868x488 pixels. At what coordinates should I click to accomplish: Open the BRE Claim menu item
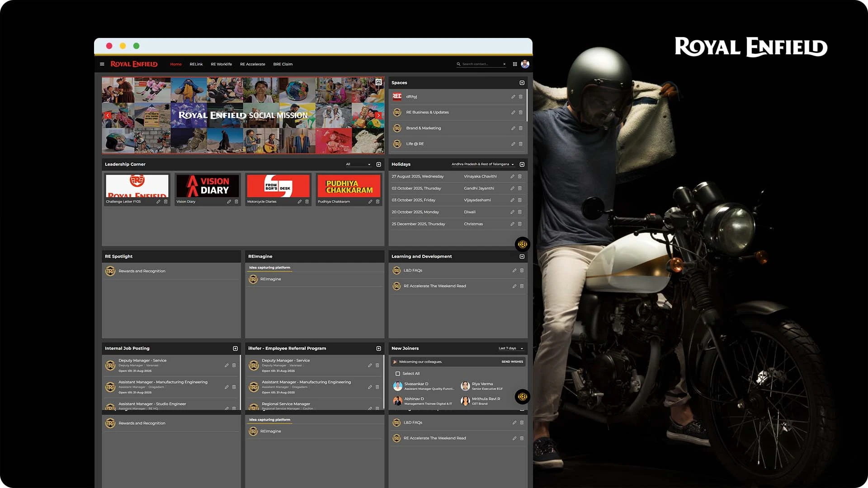283,64
